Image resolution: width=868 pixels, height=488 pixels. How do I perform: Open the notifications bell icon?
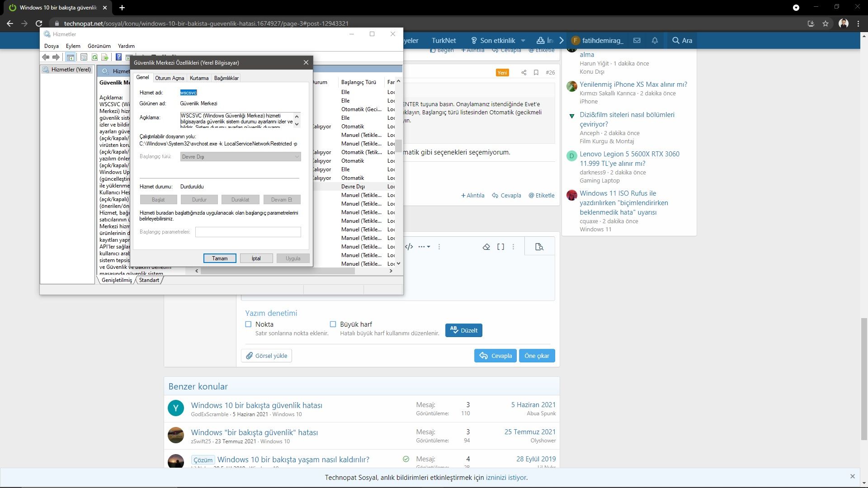(x=655, y=40)
